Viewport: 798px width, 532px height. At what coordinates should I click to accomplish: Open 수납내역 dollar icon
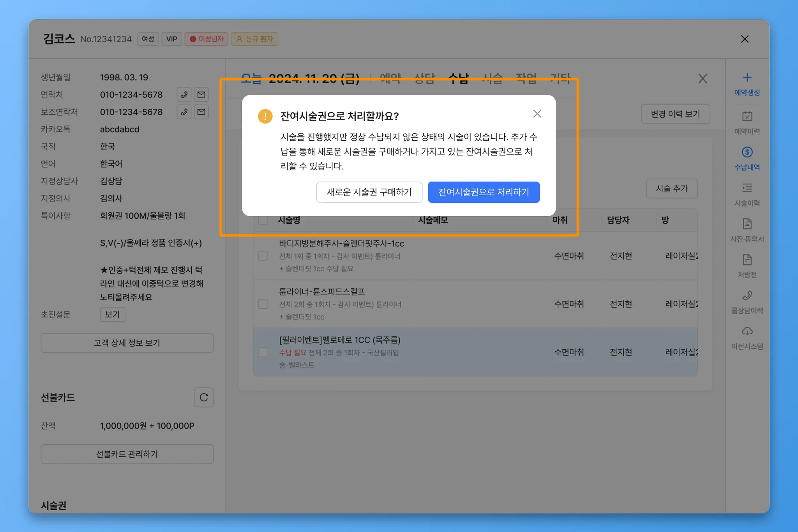747,152
